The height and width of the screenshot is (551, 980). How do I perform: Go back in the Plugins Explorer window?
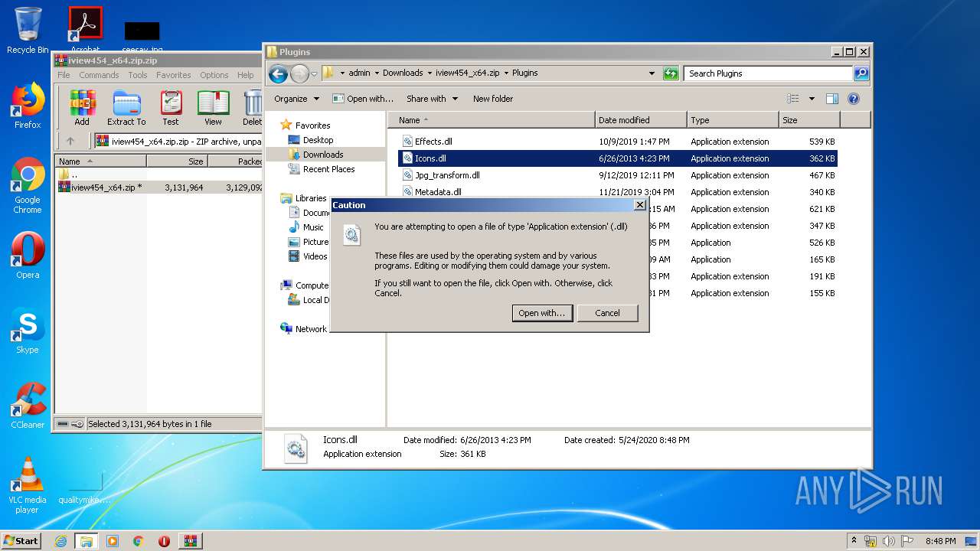click(278, 73)
